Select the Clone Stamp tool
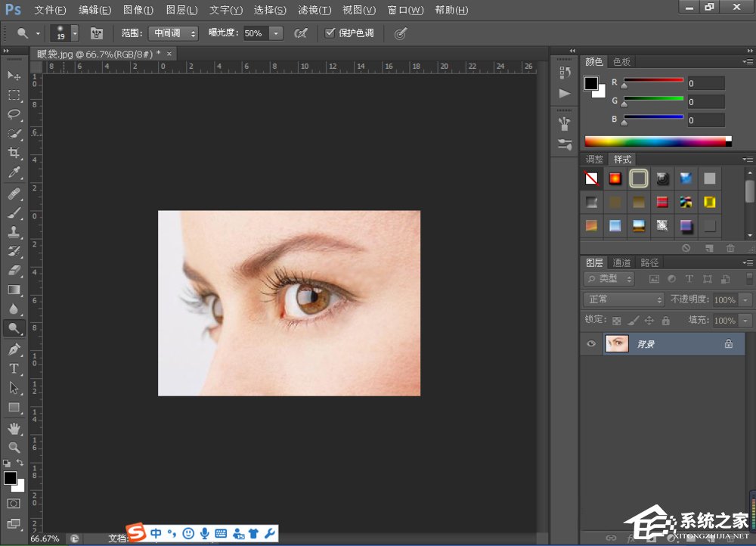Image resolution: width=756 pixels, height=546 pixels. pyautogui.click(x=14, y=232)
